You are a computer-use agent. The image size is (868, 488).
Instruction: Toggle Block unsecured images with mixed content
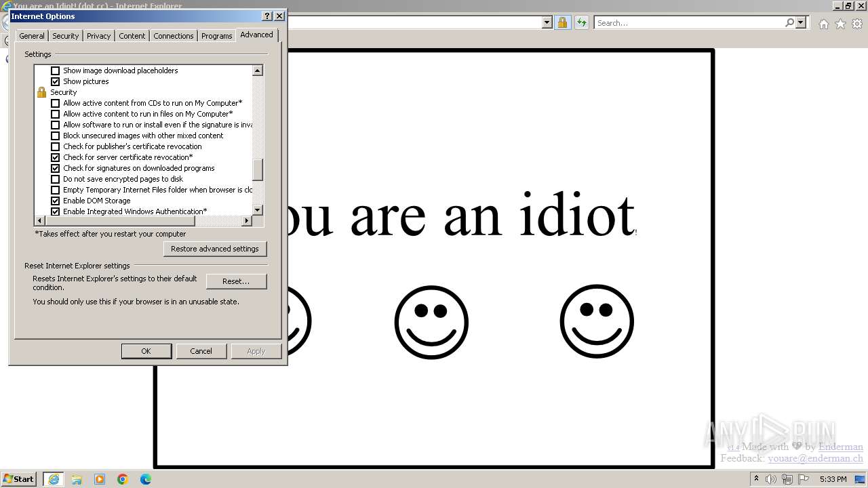56,136
